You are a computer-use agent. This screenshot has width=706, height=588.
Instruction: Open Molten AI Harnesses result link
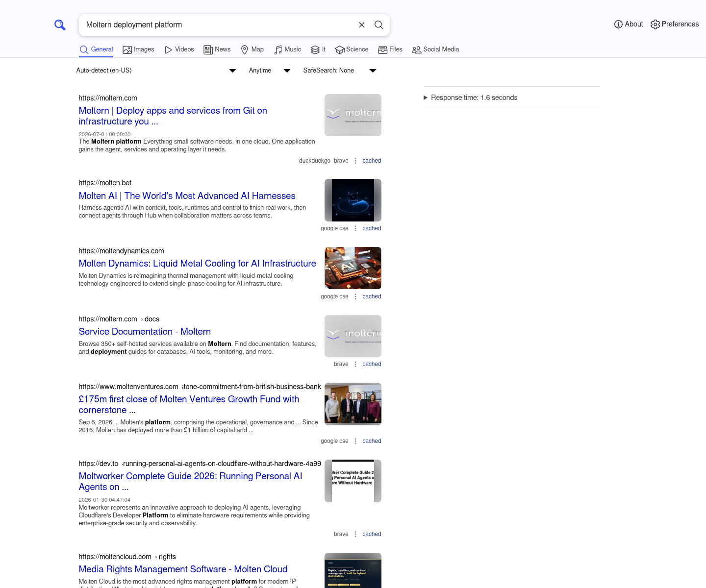click(x=187, y=196)
